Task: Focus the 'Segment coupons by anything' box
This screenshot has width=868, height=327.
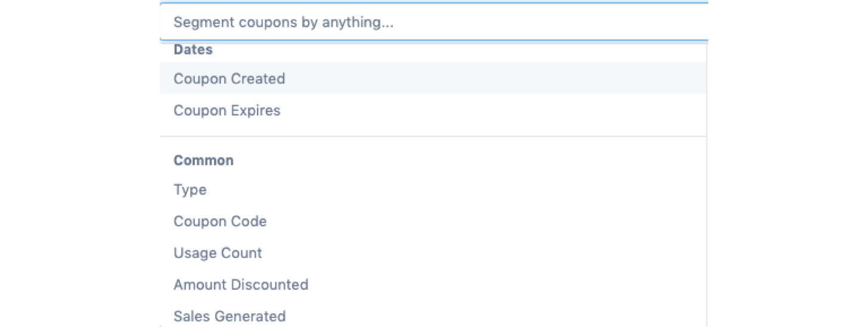Action: pos(433,23)
